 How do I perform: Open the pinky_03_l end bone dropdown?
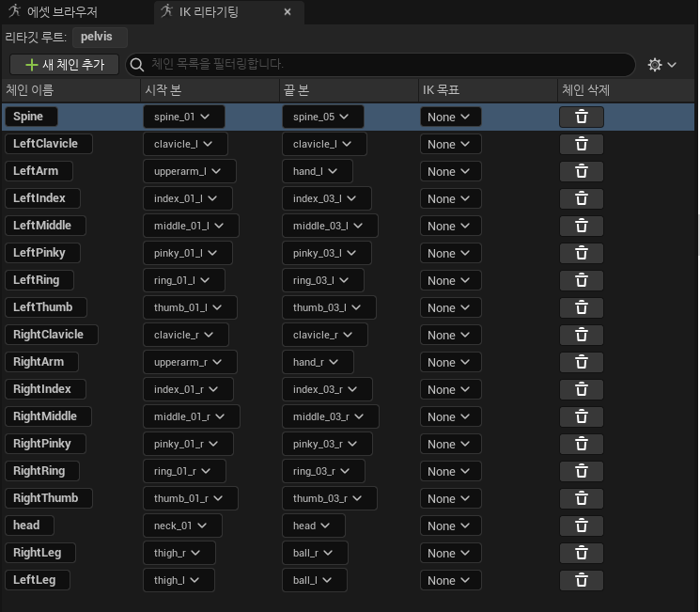coord(326,253)
